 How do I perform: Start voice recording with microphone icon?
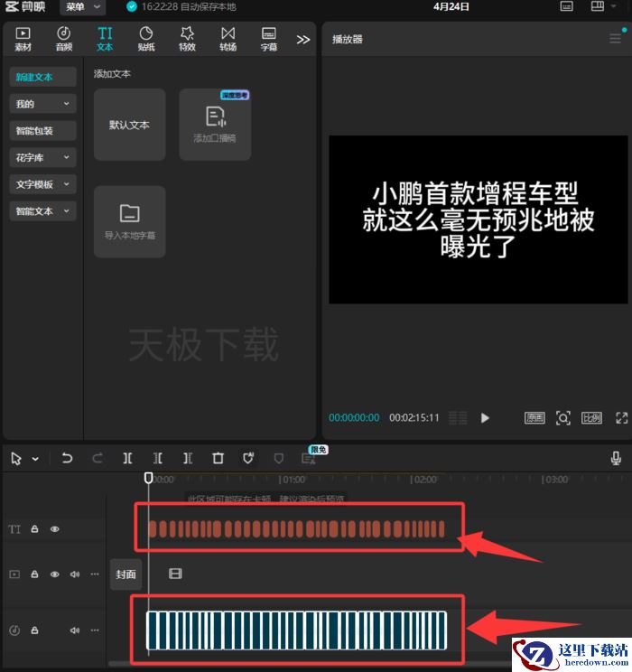point(616,459)
